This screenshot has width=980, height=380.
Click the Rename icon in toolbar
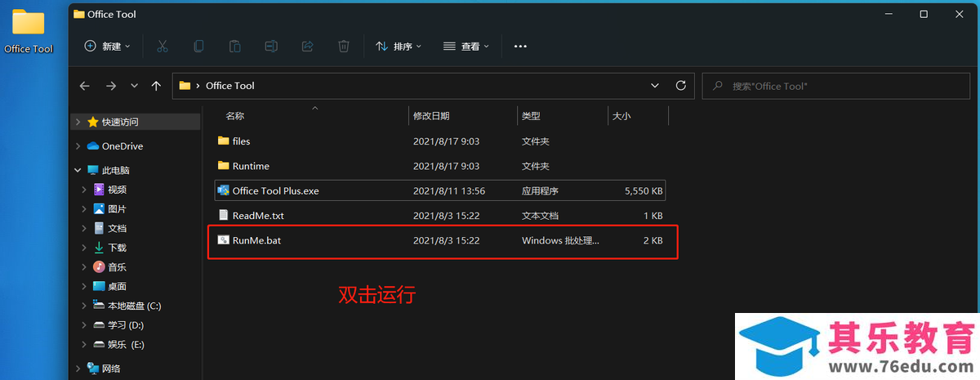(271, 47)
